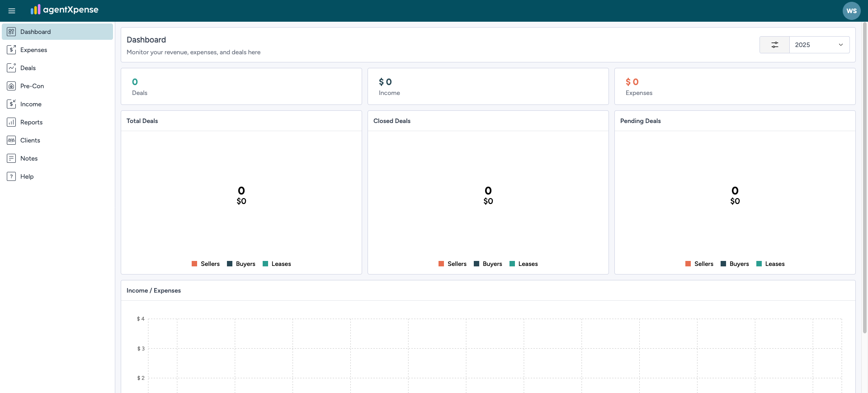Toggle Leases legend in Pending Deals

pyautogui.click(x=770, y=264)
